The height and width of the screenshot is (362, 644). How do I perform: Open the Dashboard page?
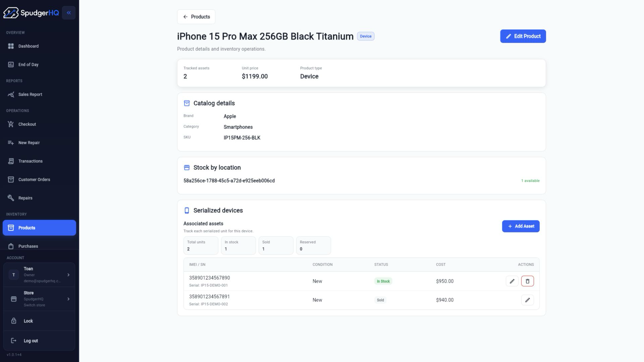point(39,46)
